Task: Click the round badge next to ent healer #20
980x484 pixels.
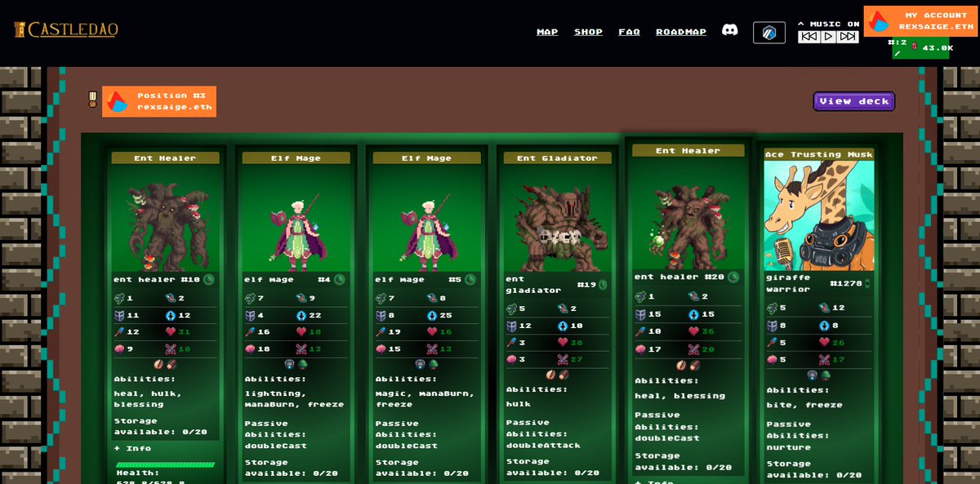Action: [x=733, y=277]
